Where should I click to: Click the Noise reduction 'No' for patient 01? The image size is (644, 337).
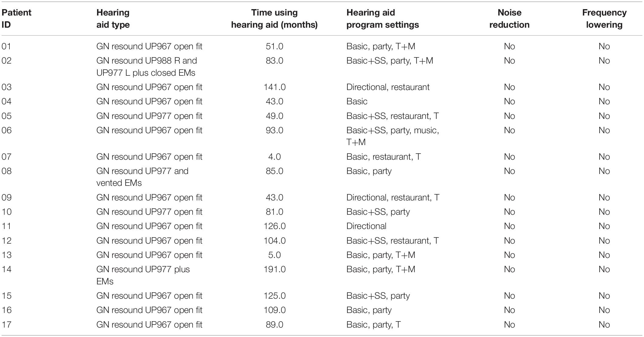pyautogui.click(x=509, y=46)
